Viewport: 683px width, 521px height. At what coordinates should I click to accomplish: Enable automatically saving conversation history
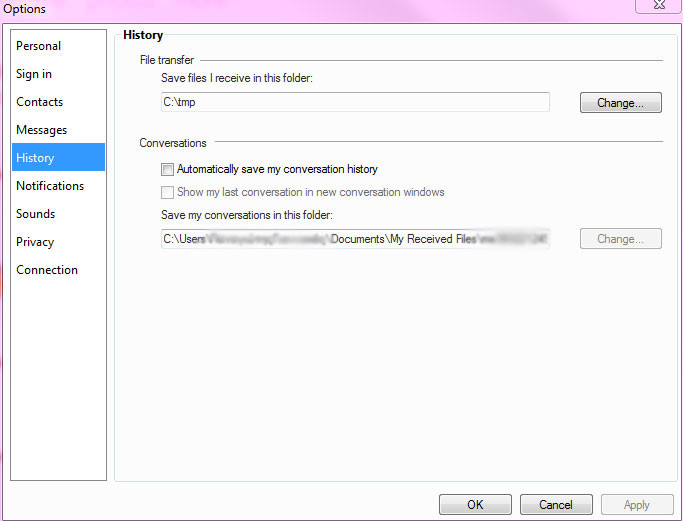coord(168,170)
